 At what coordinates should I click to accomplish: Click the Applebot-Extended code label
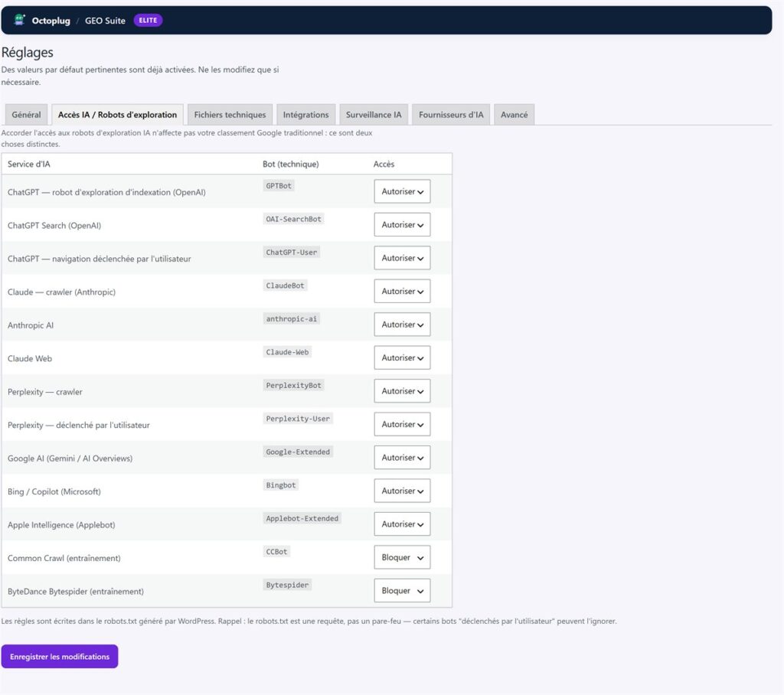click(x=302, y=518)
